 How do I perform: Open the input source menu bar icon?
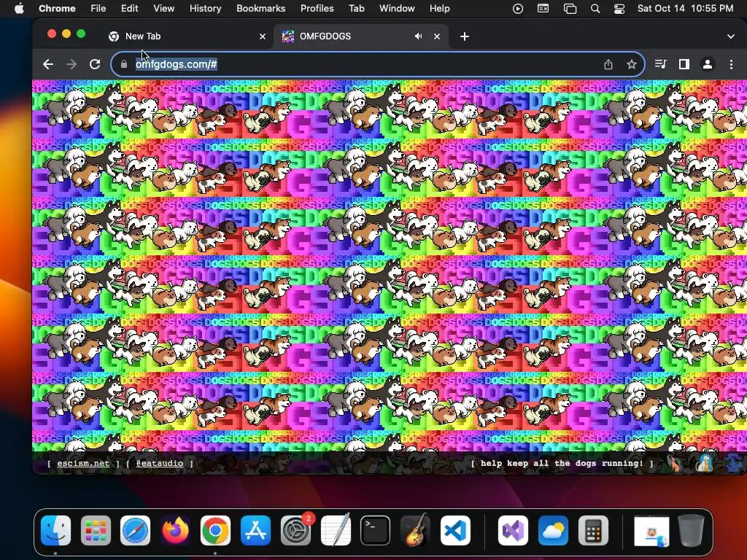[543, 9]
